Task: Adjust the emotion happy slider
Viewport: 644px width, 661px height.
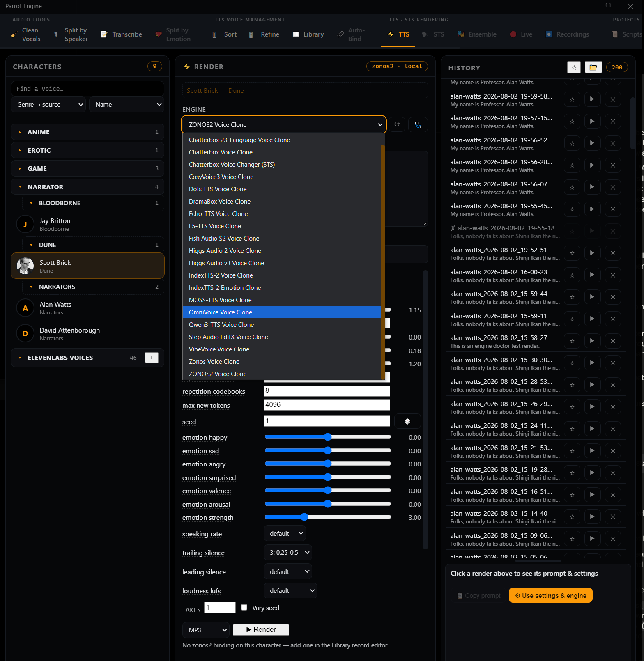Action: click(328, 437)
